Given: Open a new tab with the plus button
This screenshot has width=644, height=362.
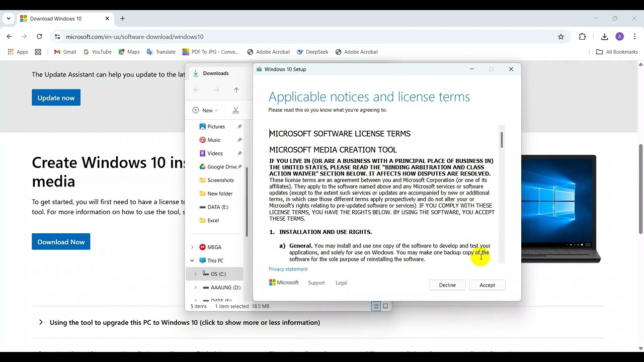Looking at the screenshot, I should [x=122, y=19].
